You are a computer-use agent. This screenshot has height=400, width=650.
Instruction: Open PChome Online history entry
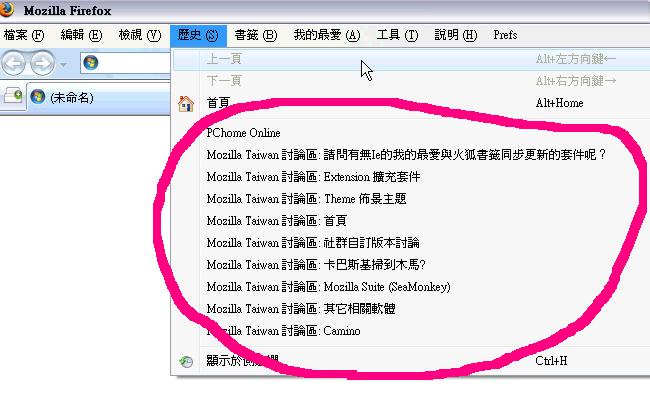[411, 133]
